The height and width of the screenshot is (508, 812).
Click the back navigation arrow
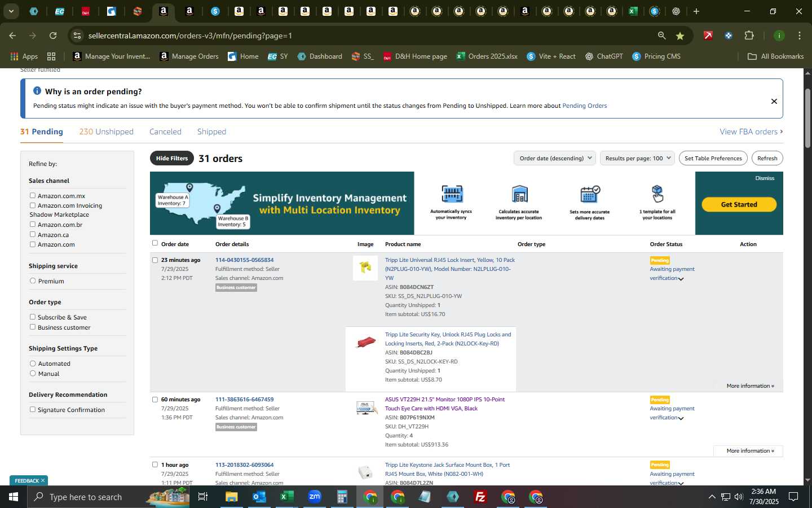(12, 36)
